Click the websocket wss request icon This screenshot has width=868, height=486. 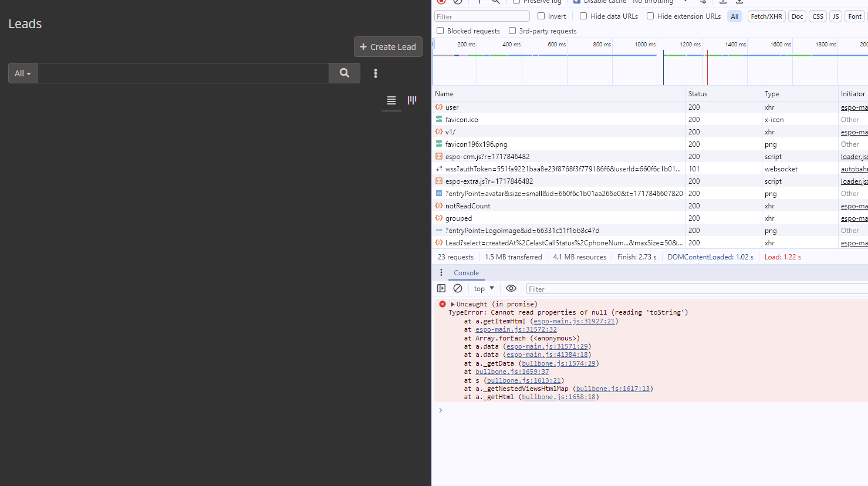tap(439, 168)
